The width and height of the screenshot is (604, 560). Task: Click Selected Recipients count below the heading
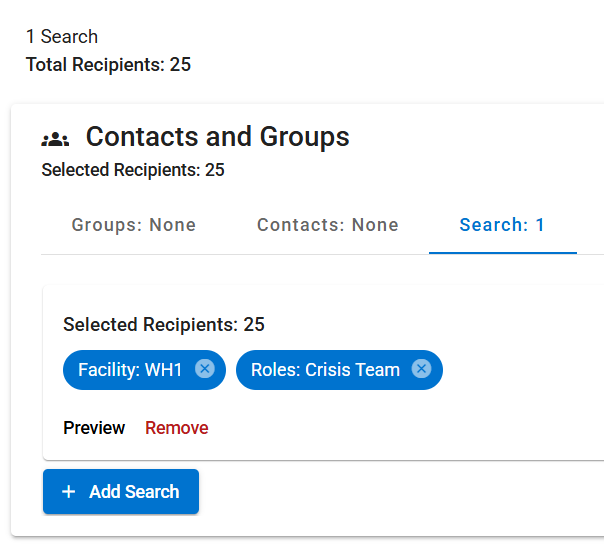pos(133,170)
